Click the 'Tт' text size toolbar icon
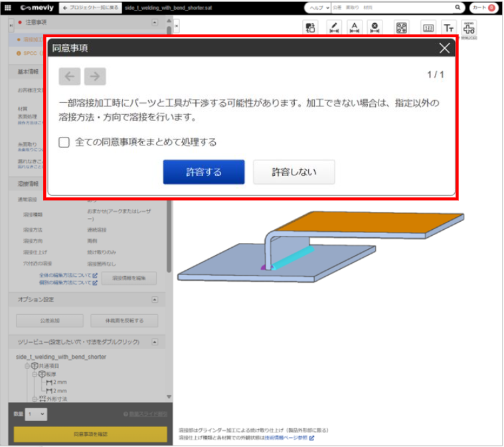Screen dimensions: 504x447 point(449,28)
